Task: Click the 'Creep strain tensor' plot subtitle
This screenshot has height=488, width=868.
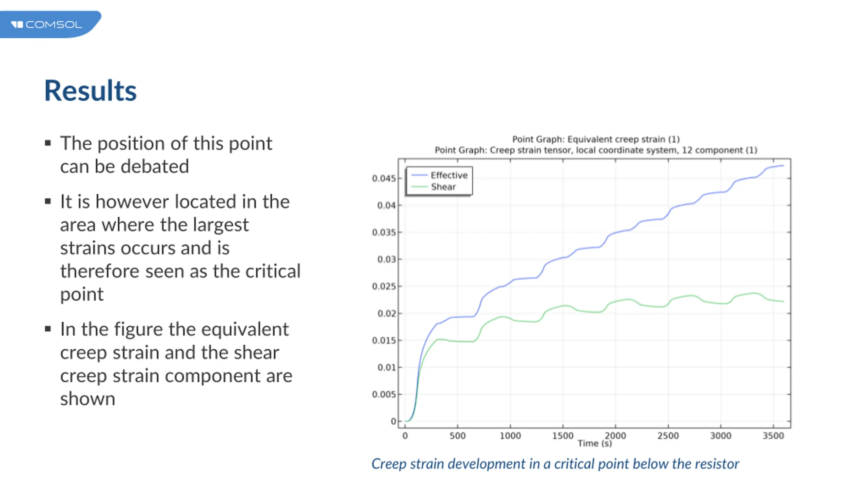Action: tap(596, 150)
